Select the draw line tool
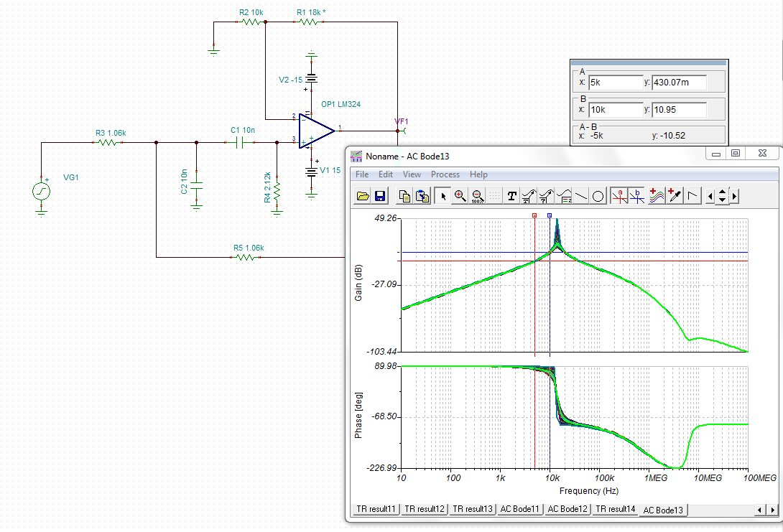 coord(581,195)
